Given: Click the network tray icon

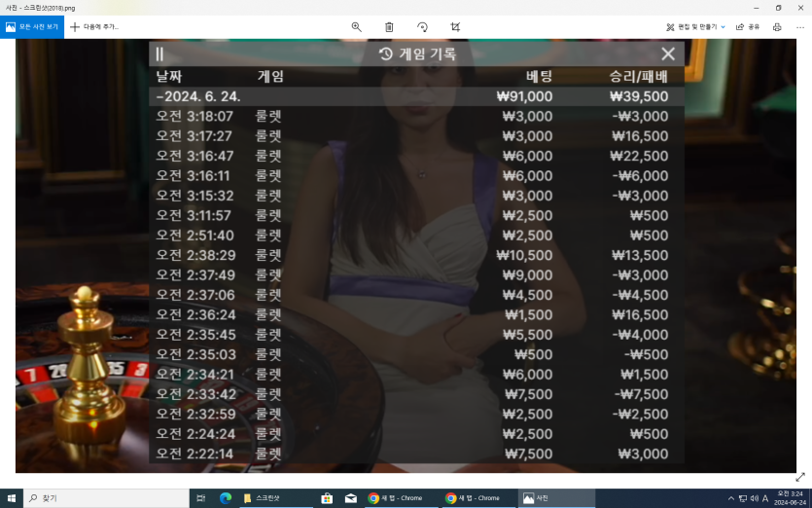Looking at the screenshot, I should (743, 498).
